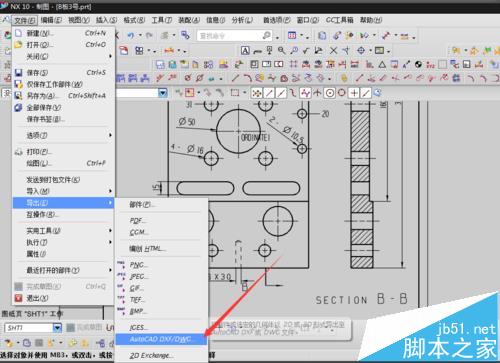Toggle the plus-shaped snap point icon
The width and height of the screenshot is (500, 363).
click(x=354, y=93)
